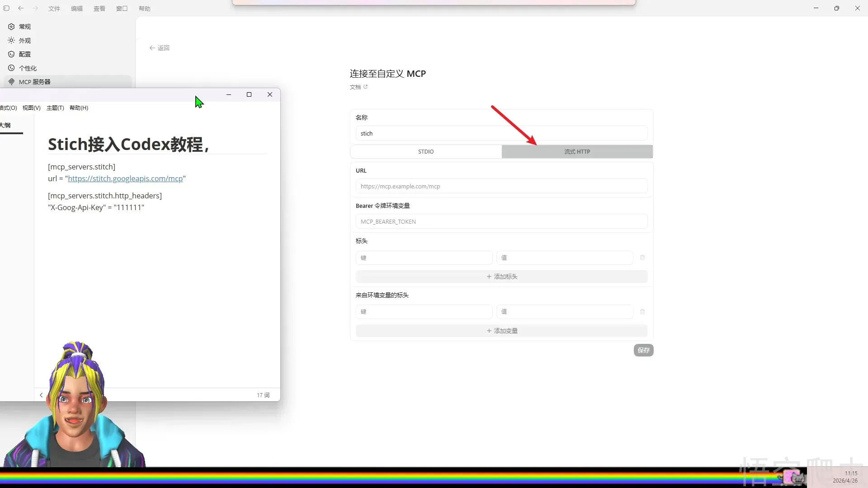Delete the environment variable header row
Image resolution: width=868 pixels, height=488 pixels.
[642, 312]
